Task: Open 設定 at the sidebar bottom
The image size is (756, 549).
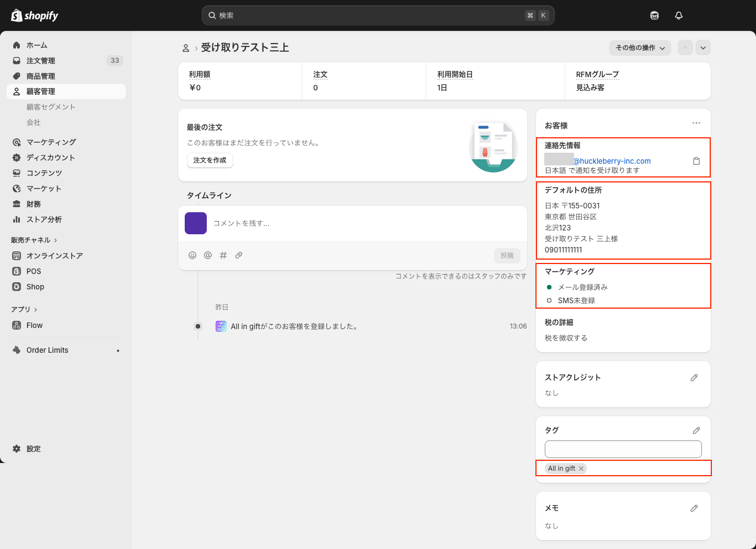Action: click(66, 449)
